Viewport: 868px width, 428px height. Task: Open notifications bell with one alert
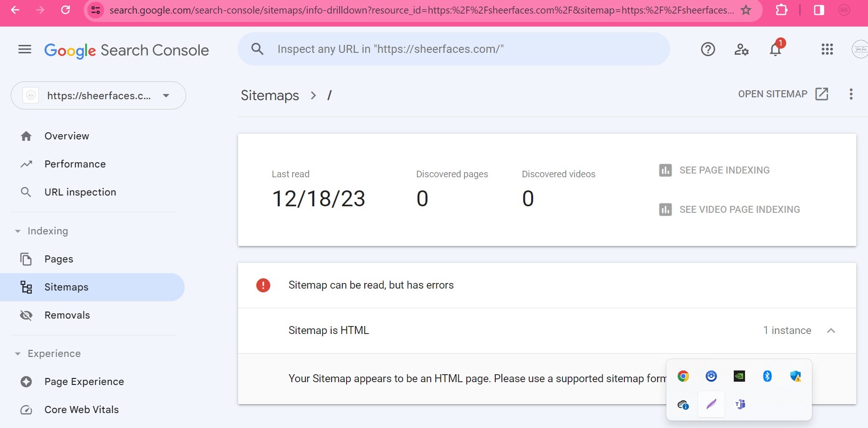point(776,48)
